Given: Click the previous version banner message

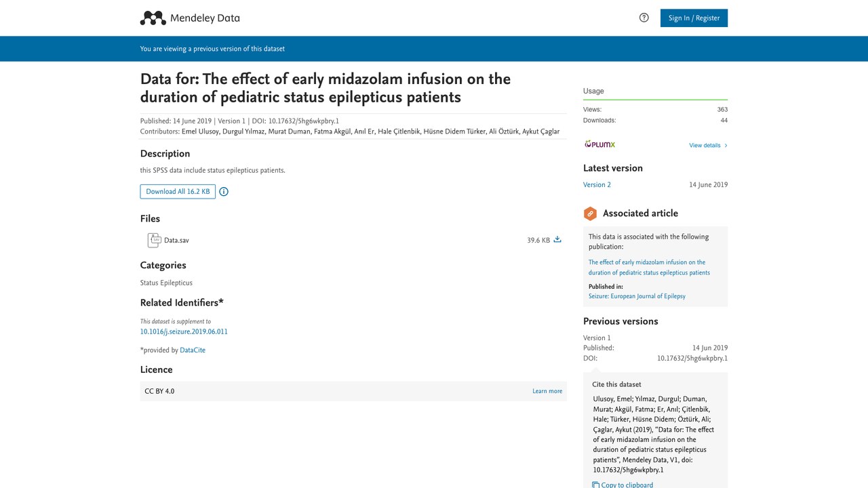Looking at the screenshot, I should click(212, 49).
